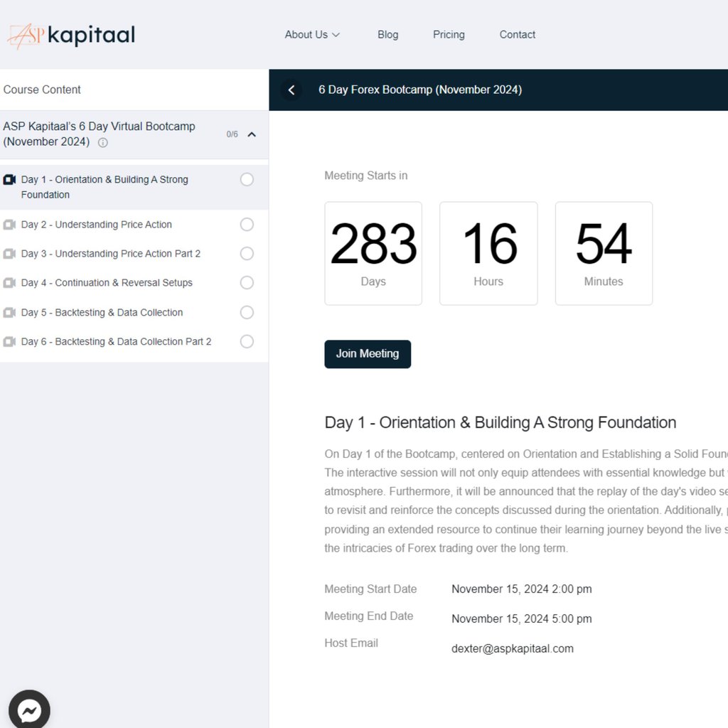Click the ASP Kapitaal logo
This screenshot has width=728, height=728.
point(71,36)
